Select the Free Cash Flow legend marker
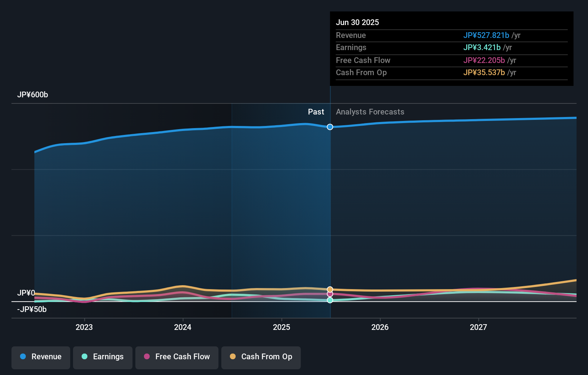588x375 pixels. click(147, 357)
